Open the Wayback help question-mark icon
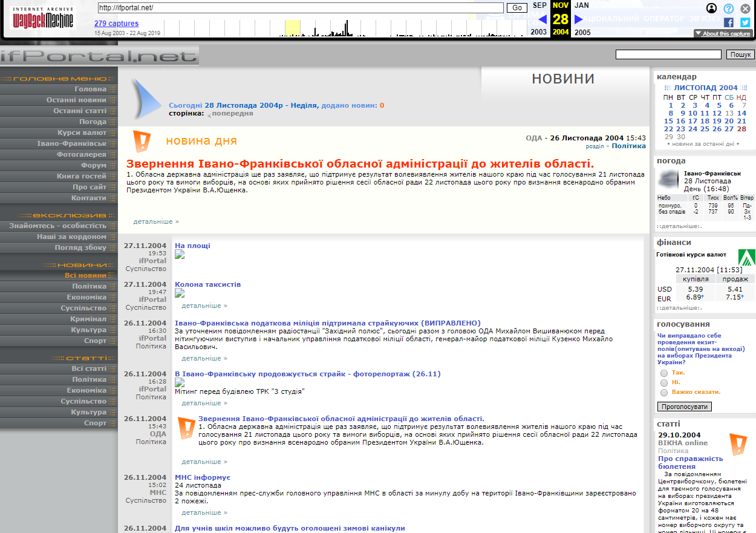 pyautogui.click(x=729, y=8)
